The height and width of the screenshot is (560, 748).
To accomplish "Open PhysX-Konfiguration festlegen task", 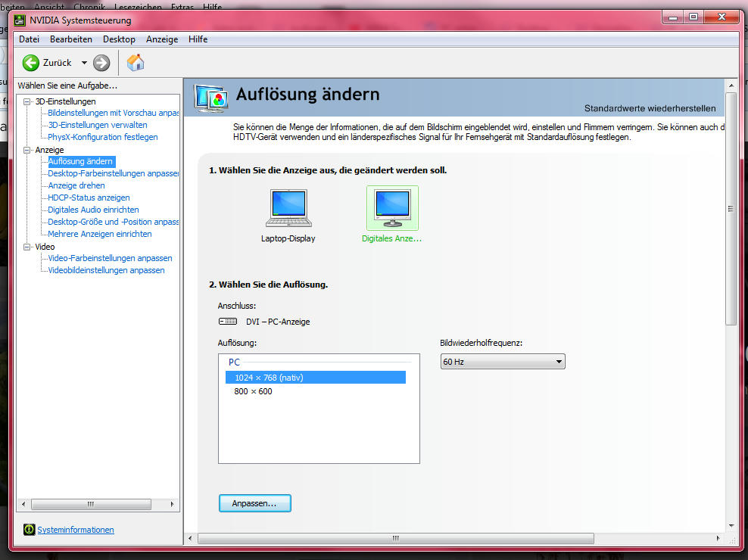I will point(102,137).
